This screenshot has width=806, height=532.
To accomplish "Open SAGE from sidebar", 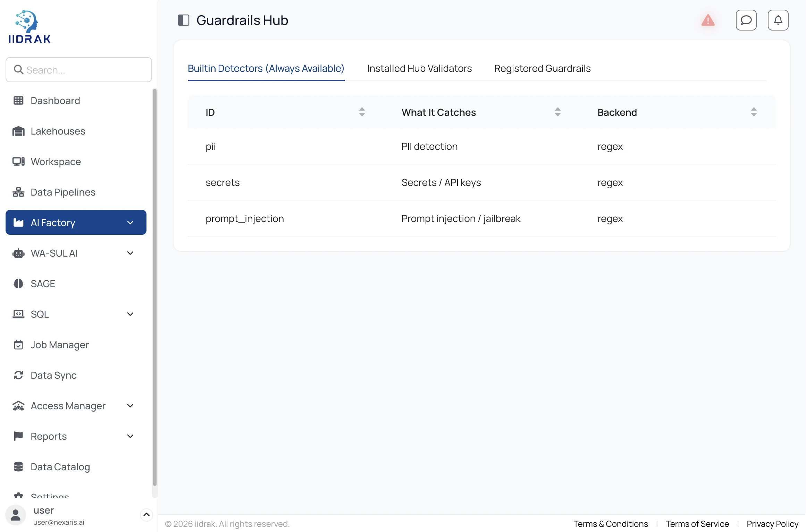I will [x=76, y=284].
